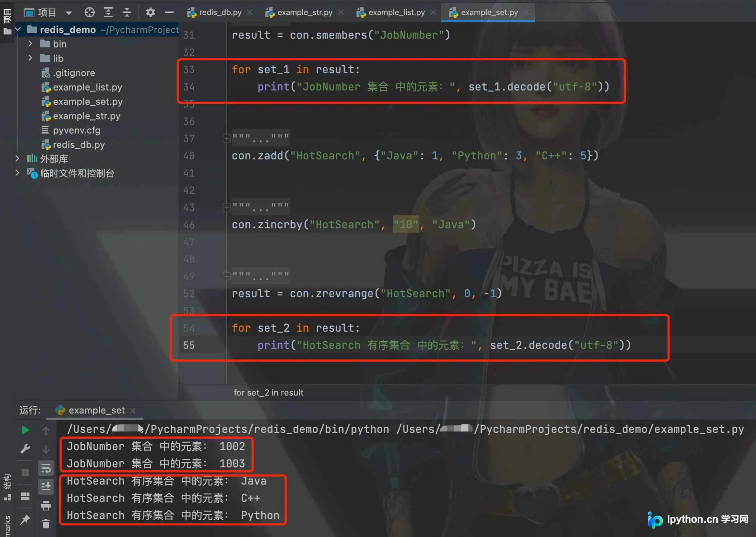This screenshot has width=756, height=537.
Task: Open the 项目 view dropdown
Action: (x=68, y=13)
